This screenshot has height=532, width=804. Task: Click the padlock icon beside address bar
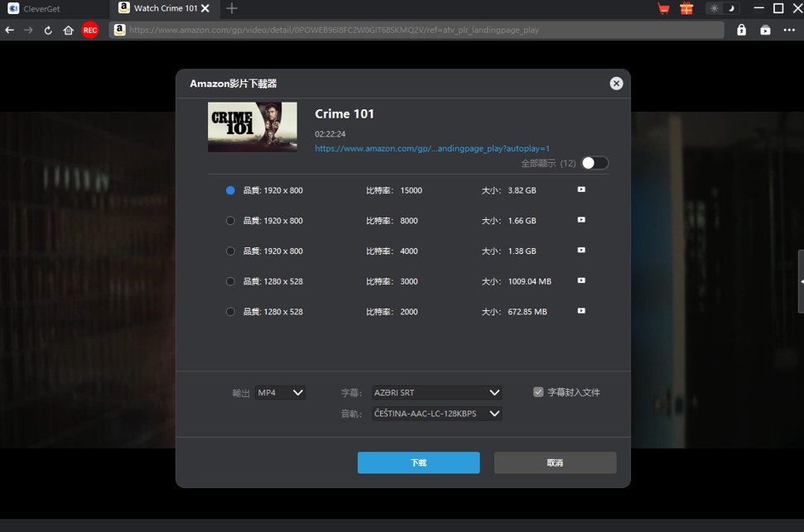[x=741, y=30]
